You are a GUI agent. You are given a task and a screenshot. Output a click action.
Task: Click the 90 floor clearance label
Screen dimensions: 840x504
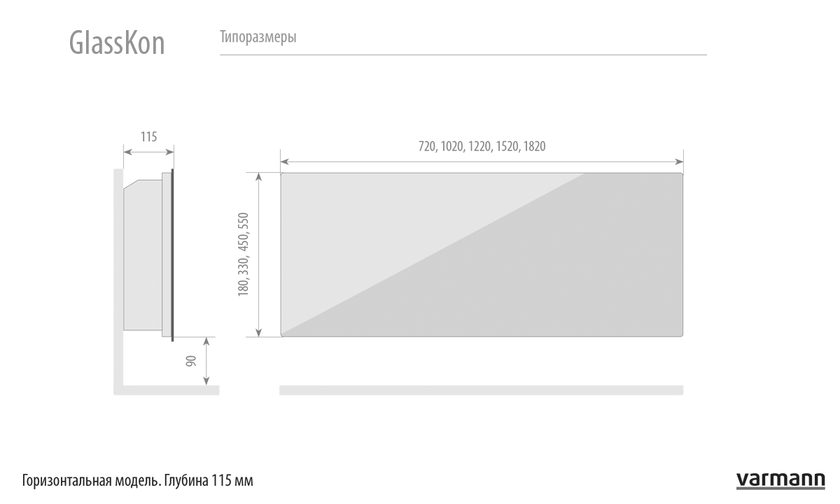pyautogui.click(x=192, y=360)
